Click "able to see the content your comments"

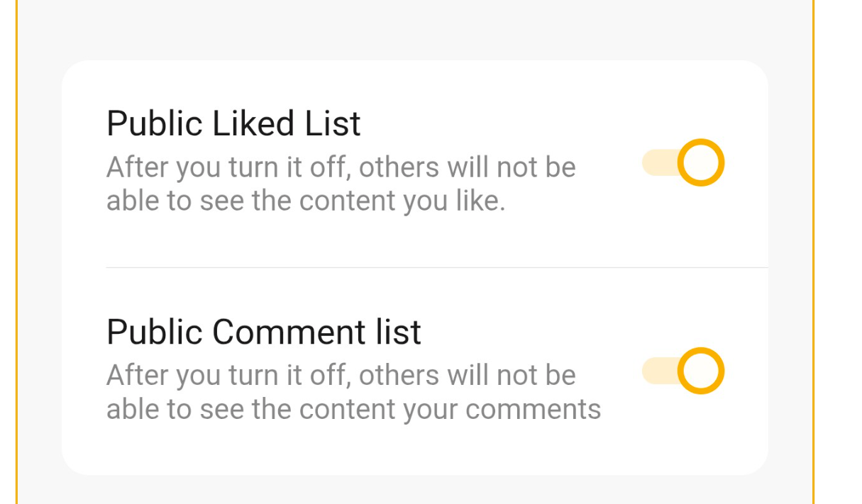(353, 410)
